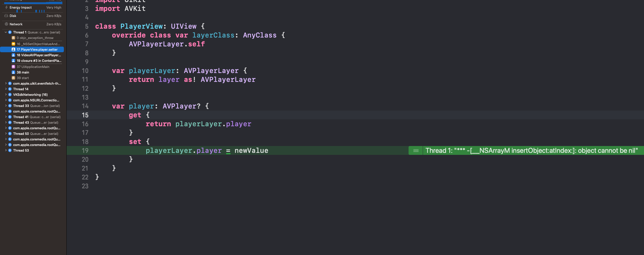
Task: Select frame 37 UIApplicationMain
Action: pos(32,67)
